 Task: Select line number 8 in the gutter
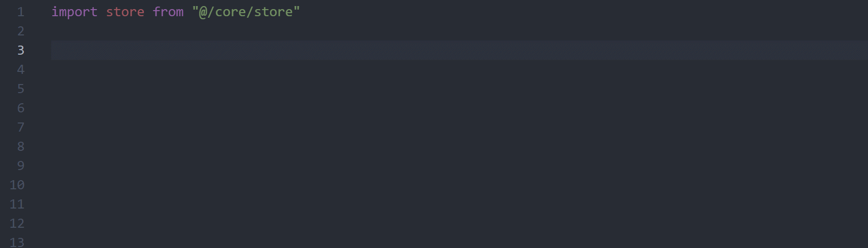click(x=21, y=146)
